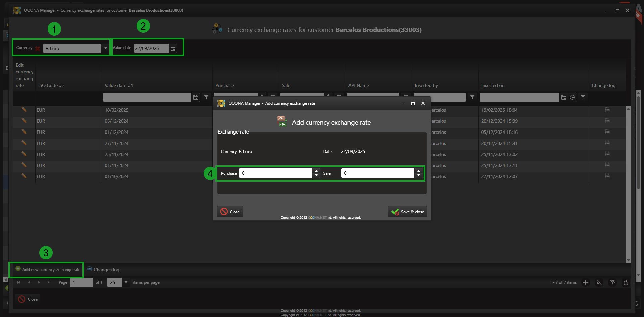This screenshot has height=317, width=644.
Task: Open the items per page dropdown
Action: (x=126, y=282)
